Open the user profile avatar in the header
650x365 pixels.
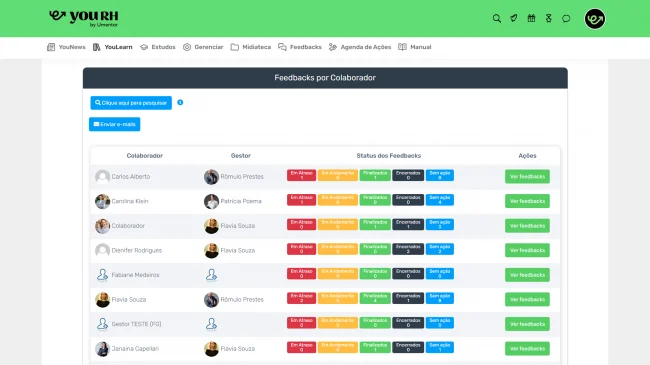(595, 19)
